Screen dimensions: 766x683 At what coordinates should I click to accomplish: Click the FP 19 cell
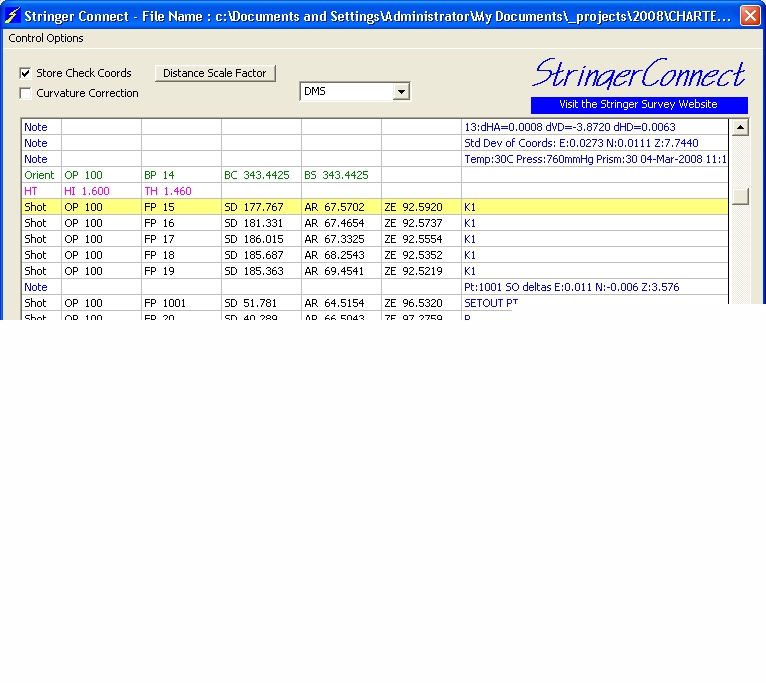(x=181, y=272)
